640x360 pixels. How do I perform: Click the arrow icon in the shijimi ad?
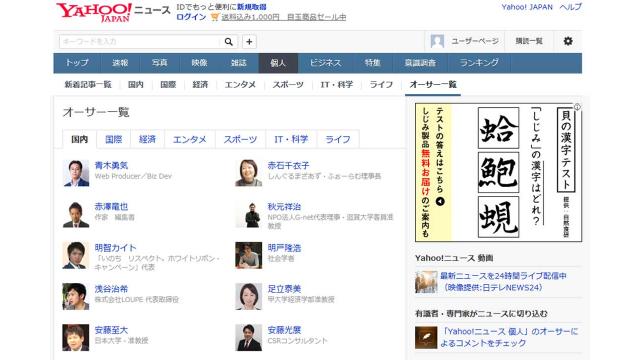click(440, 202)
